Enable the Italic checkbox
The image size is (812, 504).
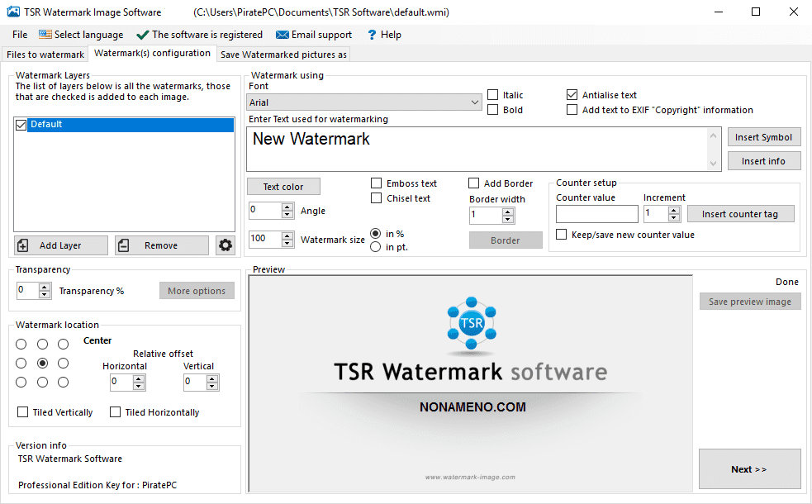click(493, 95)
